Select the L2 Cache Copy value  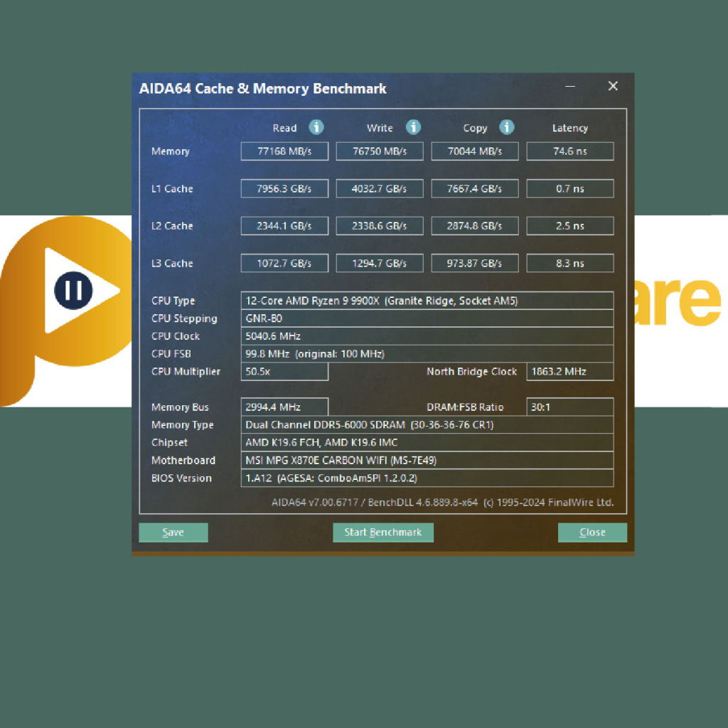click(x=475, y=226)
